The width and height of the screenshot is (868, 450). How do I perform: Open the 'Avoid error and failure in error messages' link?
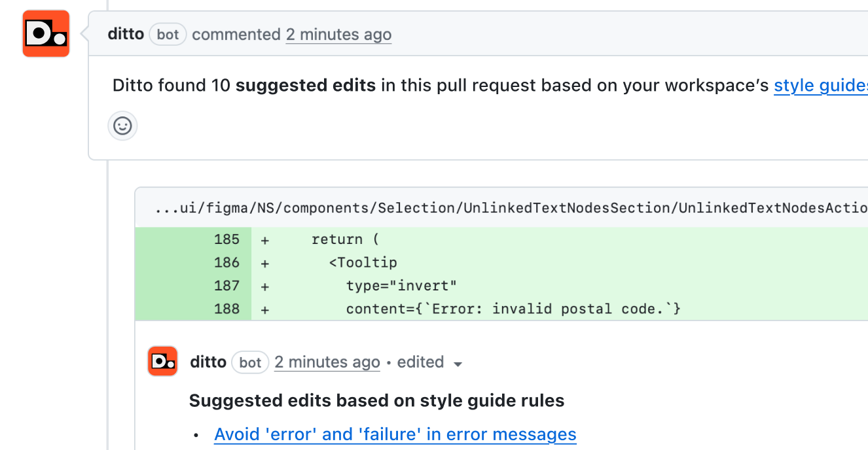pyautogui.click(x=395, y=434)
